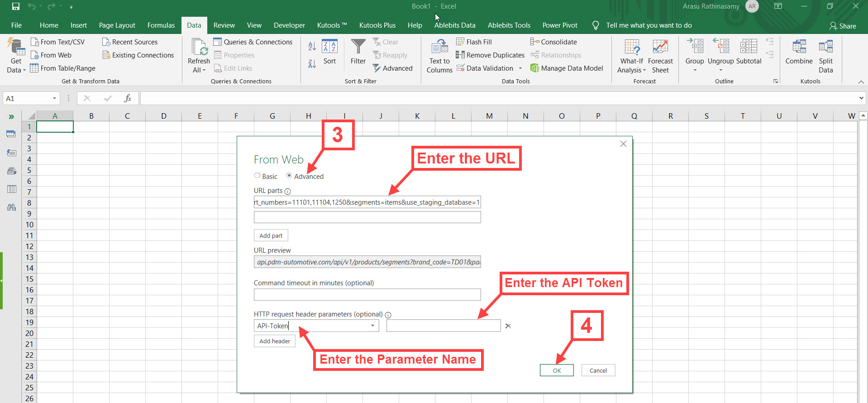The image size is (868, 403).
Task: Open the API-Token header name dropdown
Action: pos(372,326)
